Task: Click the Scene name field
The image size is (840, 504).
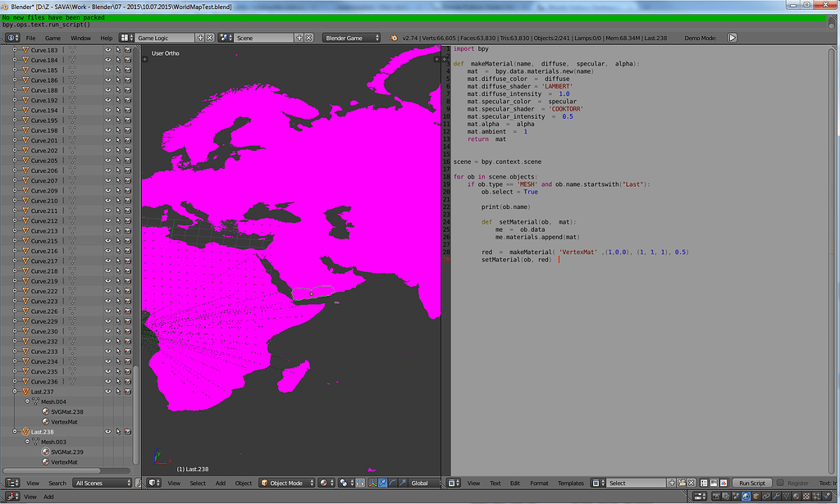Action: click(263, 38)
